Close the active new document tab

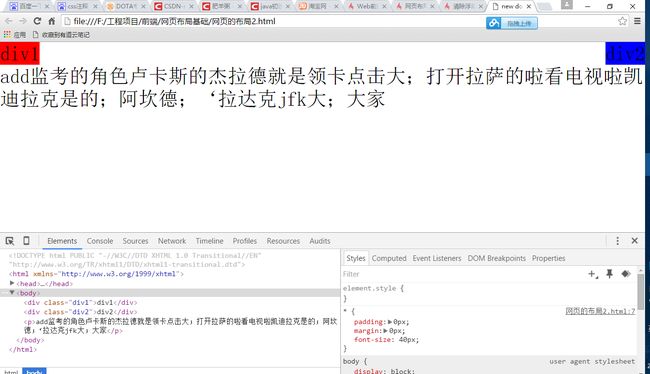(x=529, y=6)
